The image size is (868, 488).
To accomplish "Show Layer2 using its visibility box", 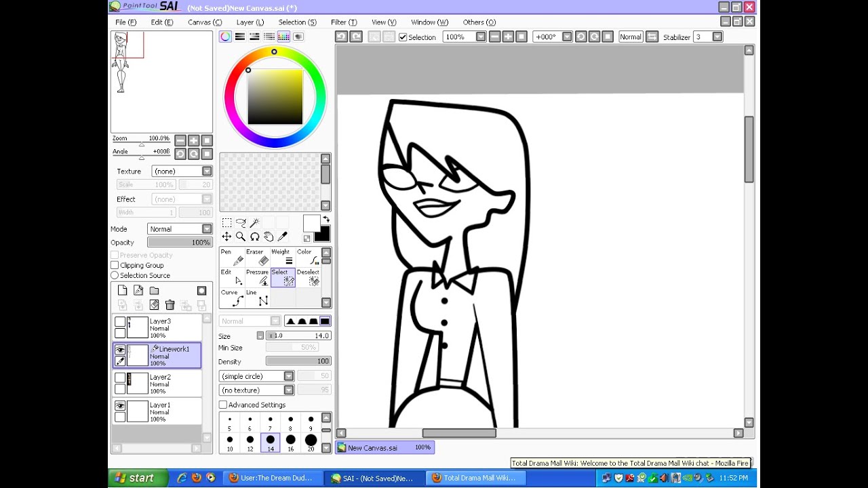I will [x=120, y=378].
